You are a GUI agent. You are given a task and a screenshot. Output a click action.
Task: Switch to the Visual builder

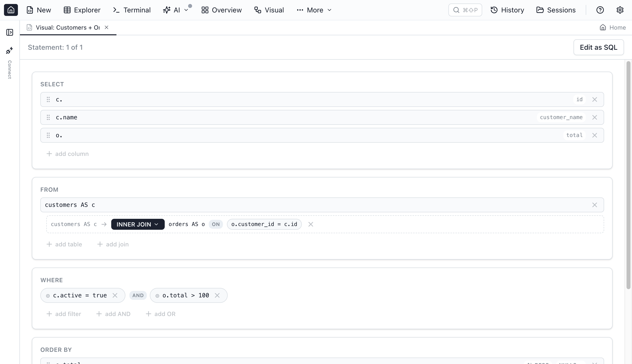coord(269,10)
